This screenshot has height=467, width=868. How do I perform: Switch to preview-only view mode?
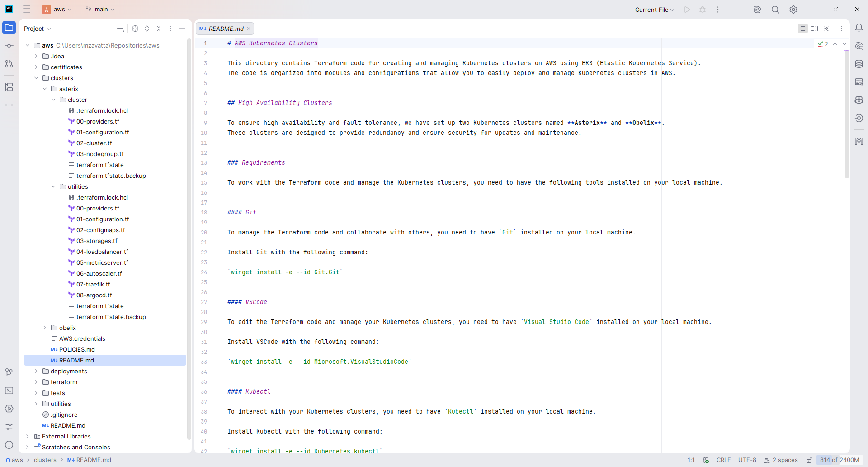click(826, 29)
